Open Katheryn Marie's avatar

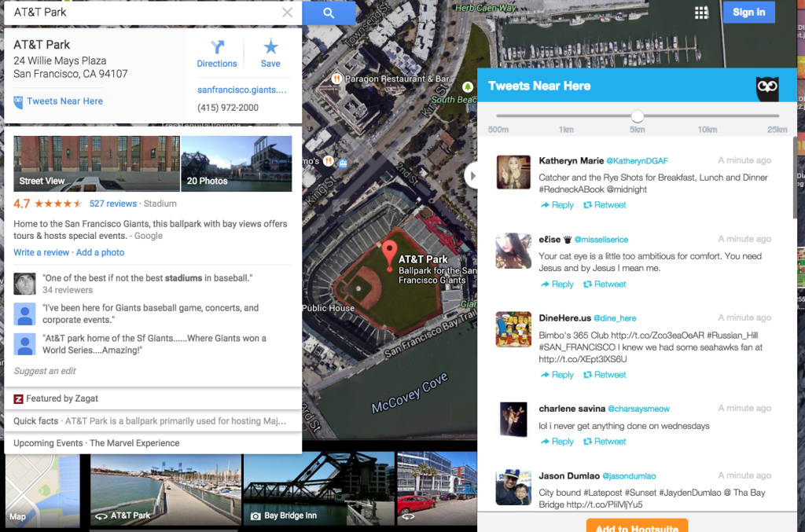click(513, 172)
